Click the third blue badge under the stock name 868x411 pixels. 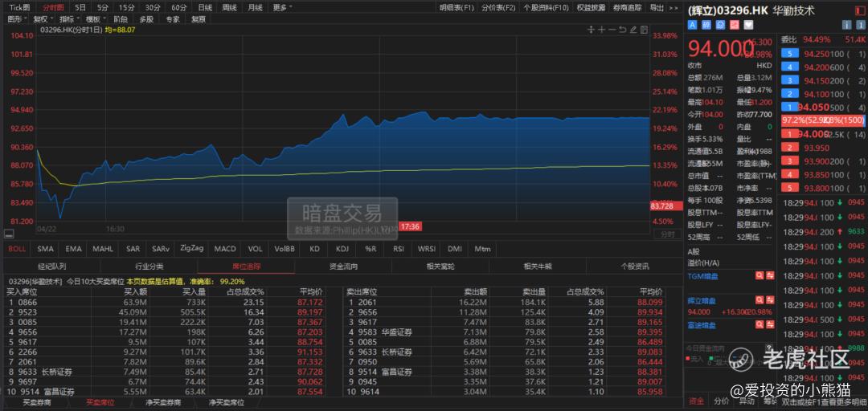tap(721, 25)
